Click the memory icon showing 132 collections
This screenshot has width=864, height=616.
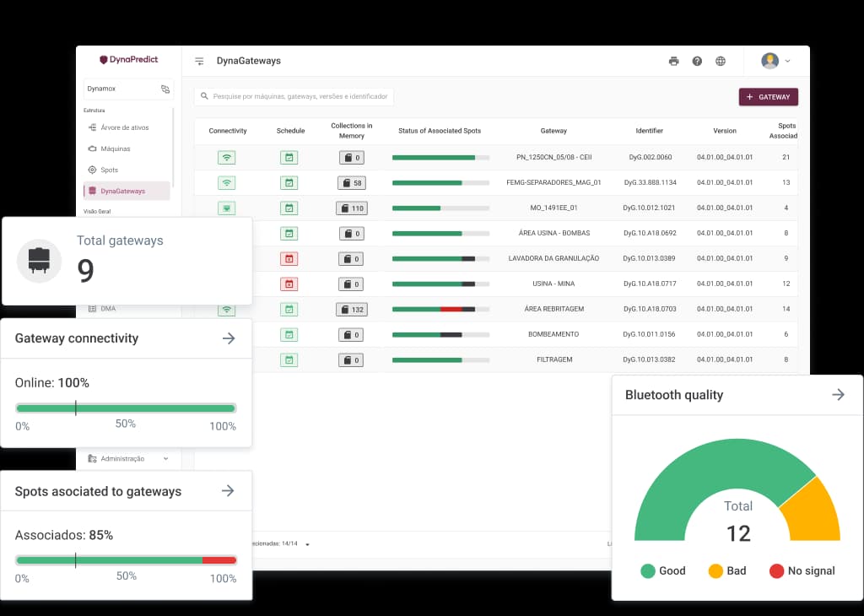[x=352, y=310]
